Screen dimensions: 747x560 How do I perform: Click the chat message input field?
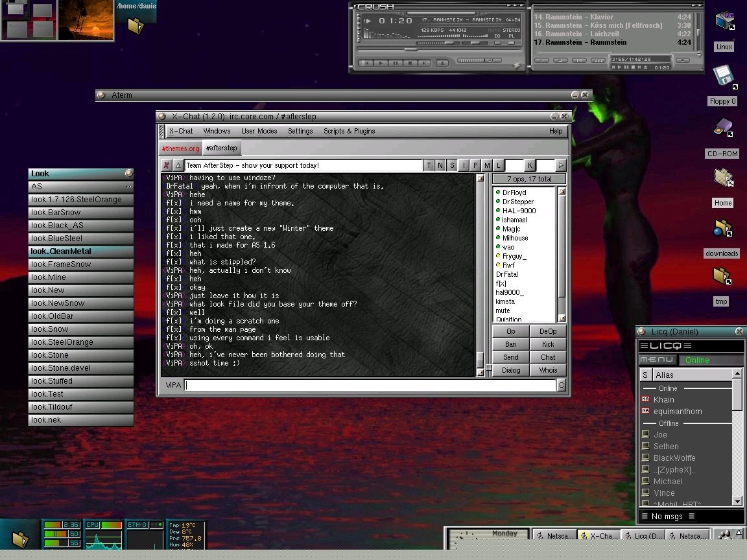click(370, 385)
